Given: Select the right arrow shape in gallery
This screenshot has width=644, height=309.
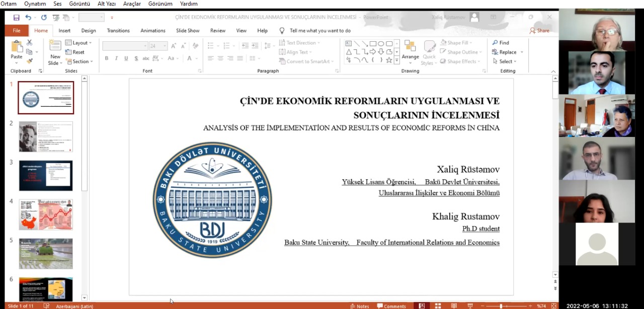Looking at the screenshot, I should tap(373, 52).
